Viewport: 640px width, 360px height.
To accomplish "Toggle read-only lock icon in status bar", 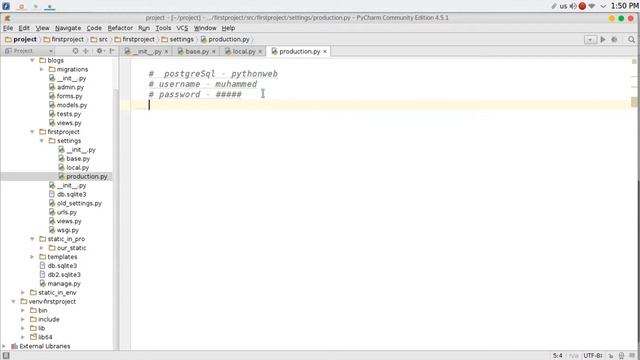I will 611,356.
